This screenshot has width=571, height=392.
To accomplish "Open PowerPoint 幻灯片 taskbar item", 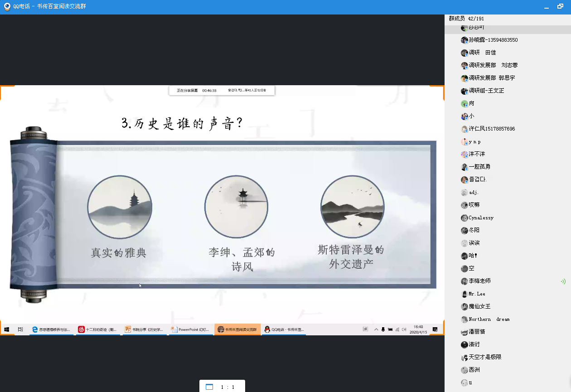I will tap(190, 329).
